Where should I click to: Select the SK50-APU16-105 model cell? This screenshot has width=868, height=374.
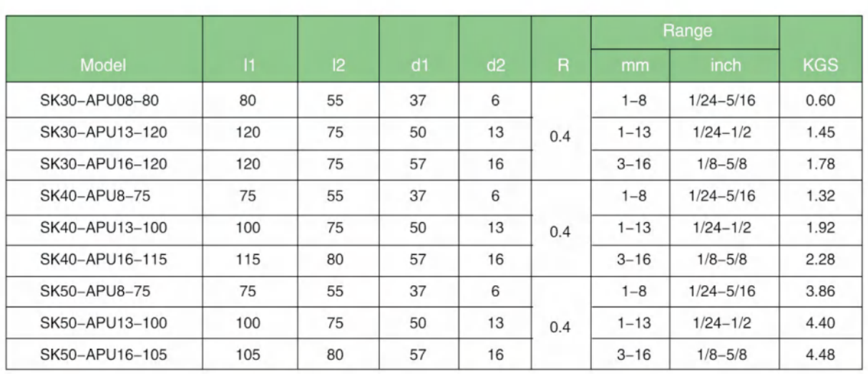[104, 355]
